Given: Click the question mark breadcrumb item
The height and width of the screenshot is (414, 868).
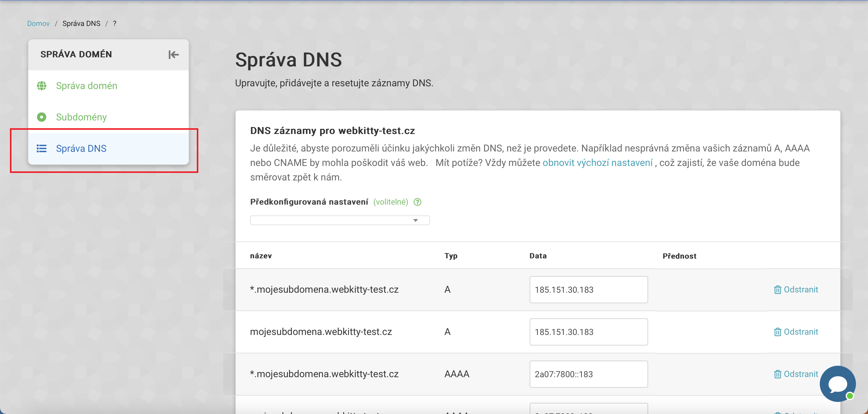Looking at the screenshot, I should point(115,23).
